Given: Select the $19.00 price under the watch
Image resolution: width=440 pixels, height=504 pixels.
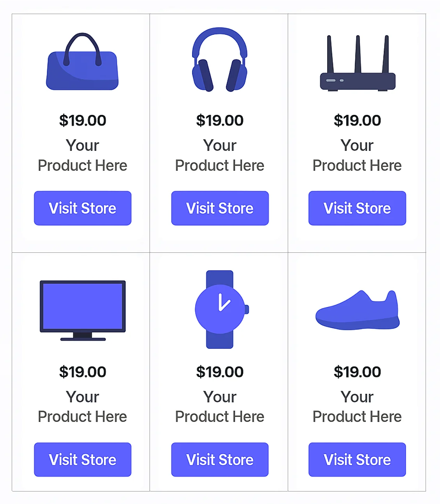Looking at the screenshot, I should pyautogui.click(x=220, y=372).
